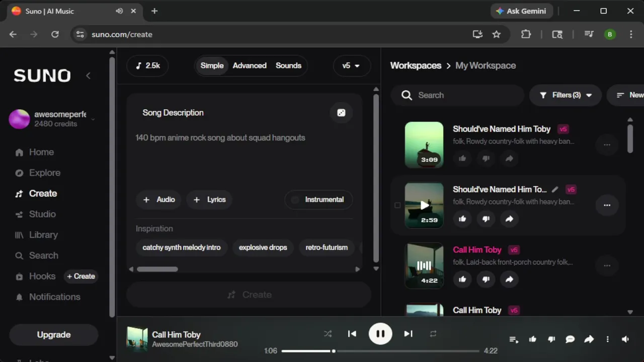
Task: Add Lyrics to the song
Action: tap(209, 200)
